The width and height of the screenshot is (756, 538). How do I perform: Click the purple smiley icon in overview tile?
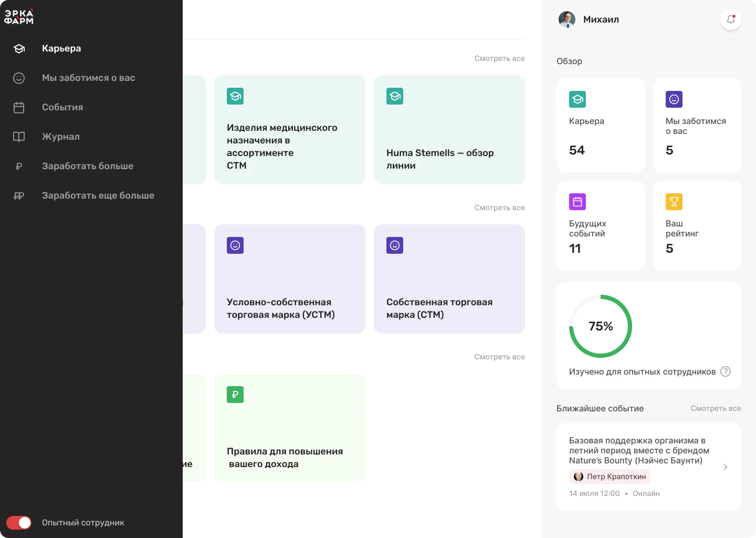coord(674,99)
